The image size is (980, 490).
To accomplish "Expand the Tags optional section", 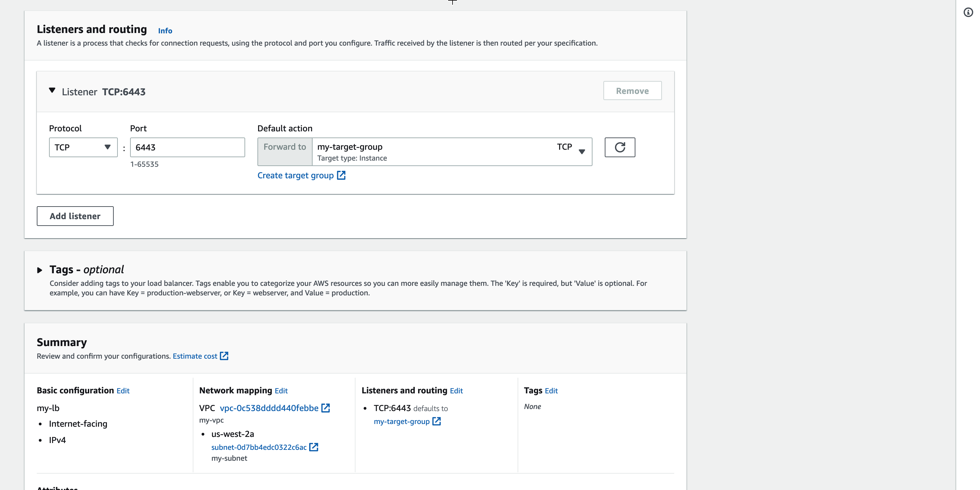I will click(39, 270).
